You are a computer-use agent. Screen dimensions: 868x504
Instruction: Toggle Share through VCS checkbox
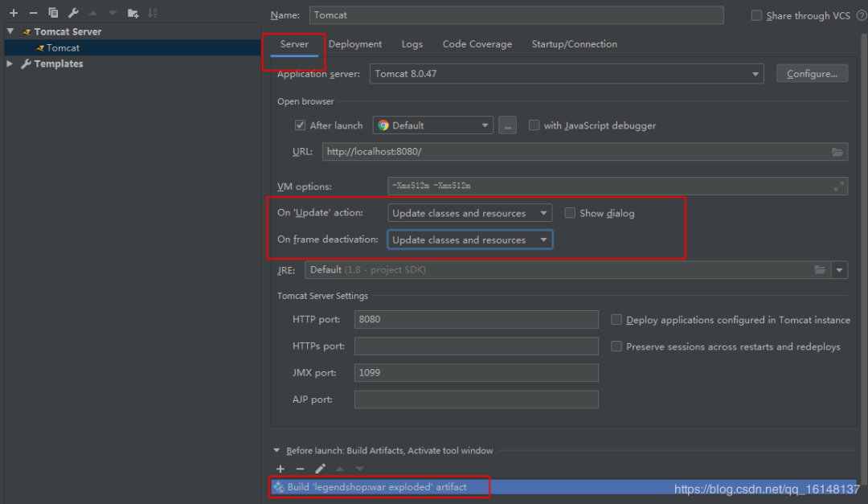tap(756, 15)
